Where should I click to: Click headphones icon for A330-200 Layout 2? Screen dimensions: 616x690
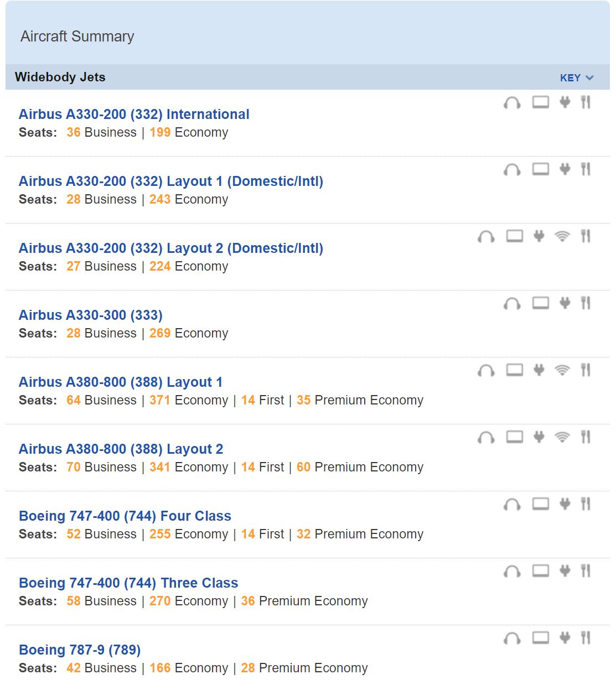coord(486,236)
